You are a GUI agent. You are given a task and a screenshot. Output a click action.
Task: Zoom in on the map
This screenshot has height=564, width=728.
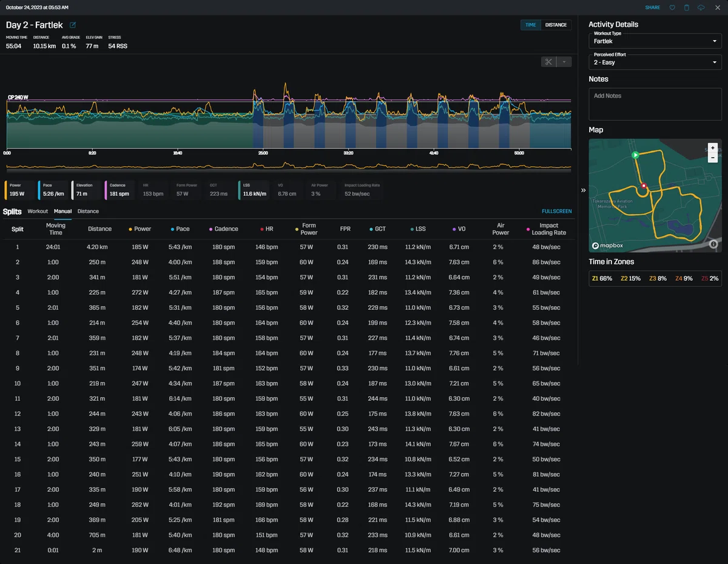tap(712, 147)
